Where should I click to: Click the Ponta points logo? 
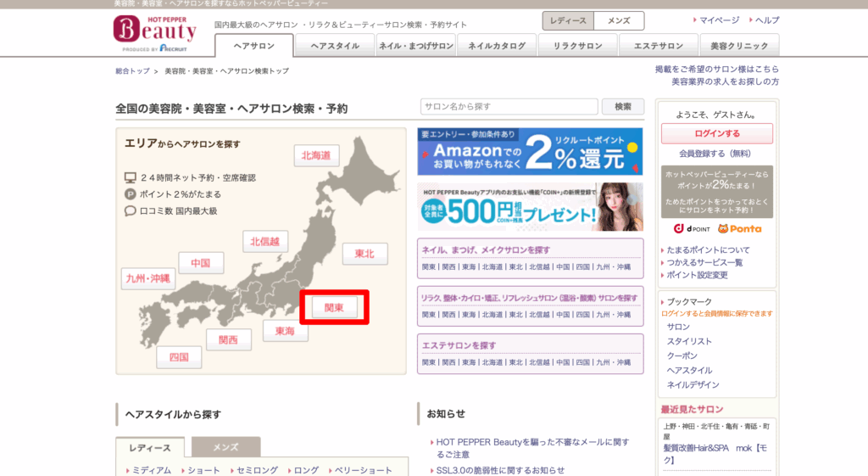click(739, 228)
